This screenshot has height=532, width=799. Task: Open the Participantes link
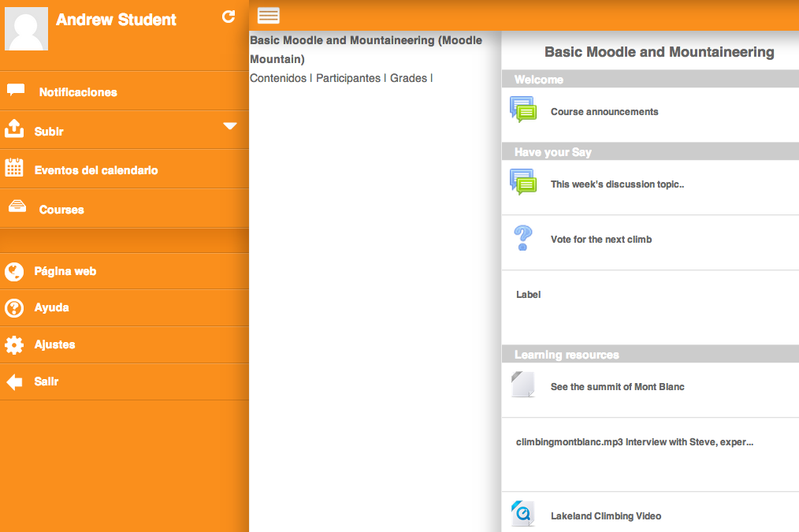[348, 78]
